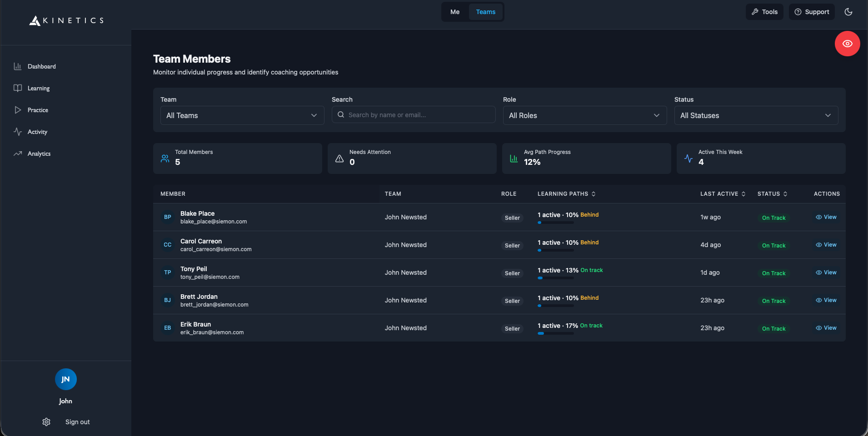
Task: View Blake Place's details
Action: [826, 217]
